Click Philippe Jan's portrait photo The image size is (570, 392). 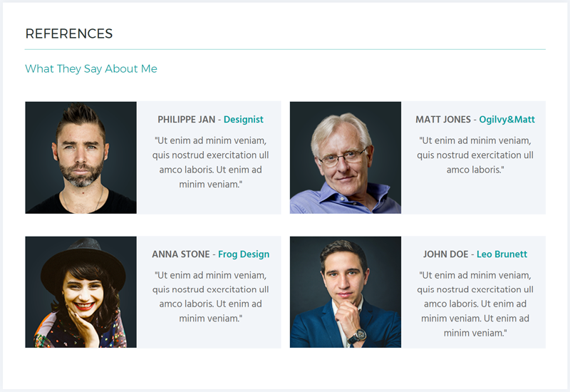[81, 158]
